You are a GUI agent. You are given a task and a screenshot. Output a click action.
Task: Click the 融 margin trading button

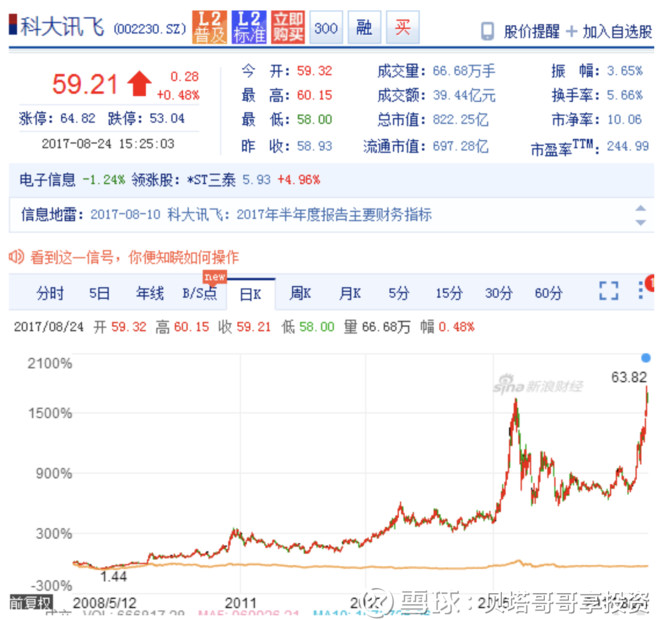click(365, 28)
